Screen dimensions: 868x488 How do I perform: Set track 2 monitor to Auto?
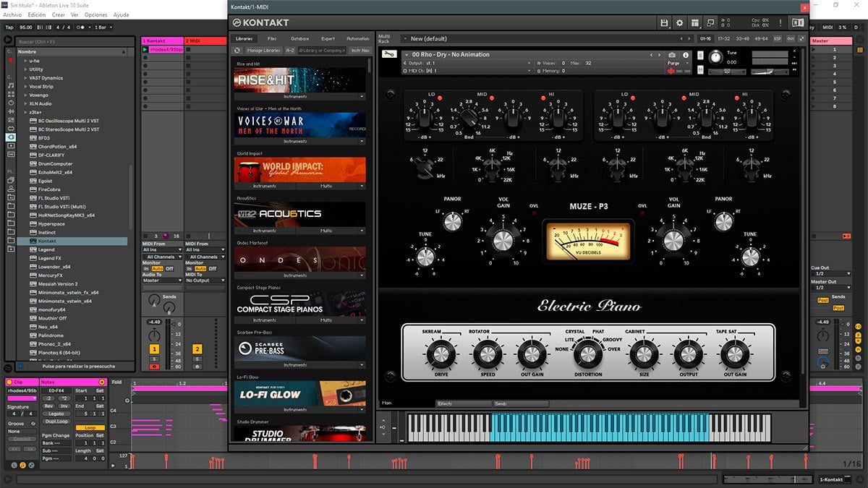pyautogui.click(x=200, y=268)
